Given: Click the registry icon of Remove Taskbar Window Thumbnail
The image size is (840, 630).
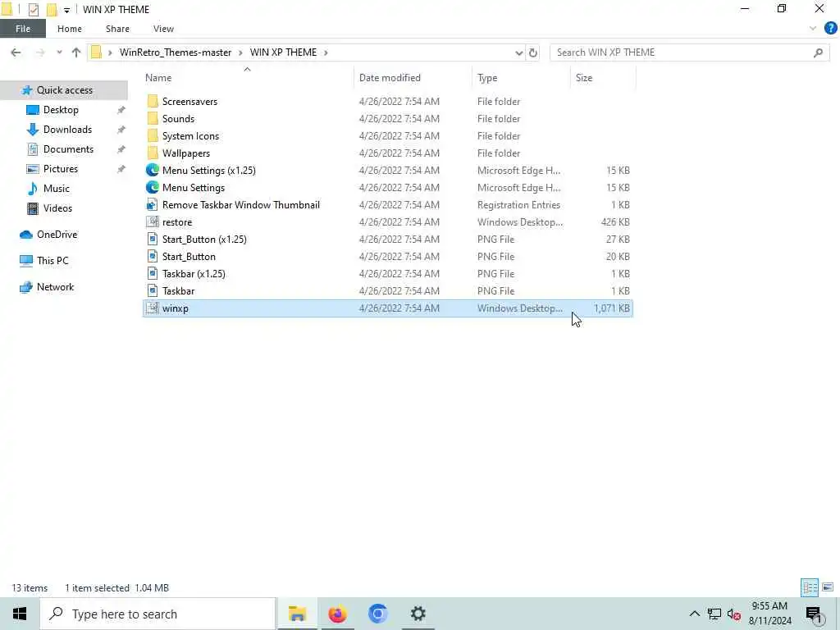Looking at the screenshot, I should coord(153,204).
